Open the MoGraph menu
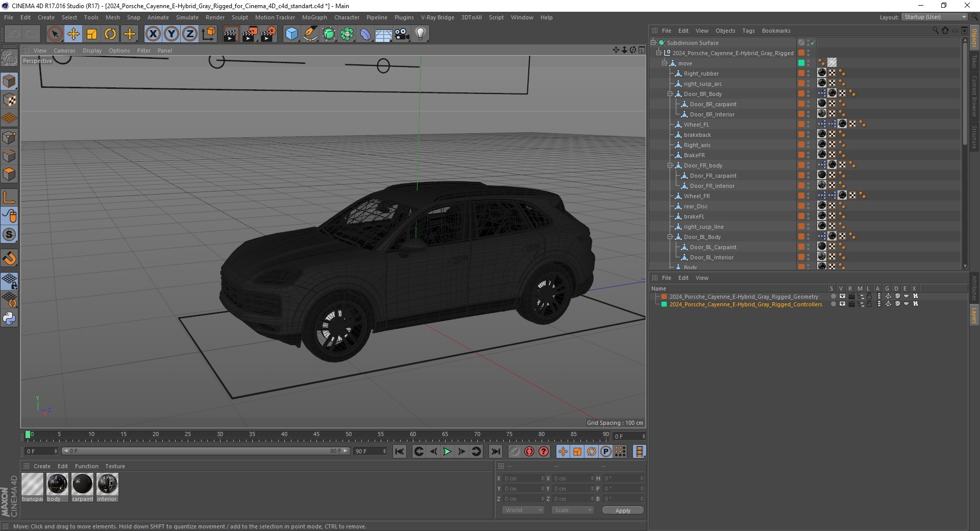This screenshot has width=980, height=531. 314,17
